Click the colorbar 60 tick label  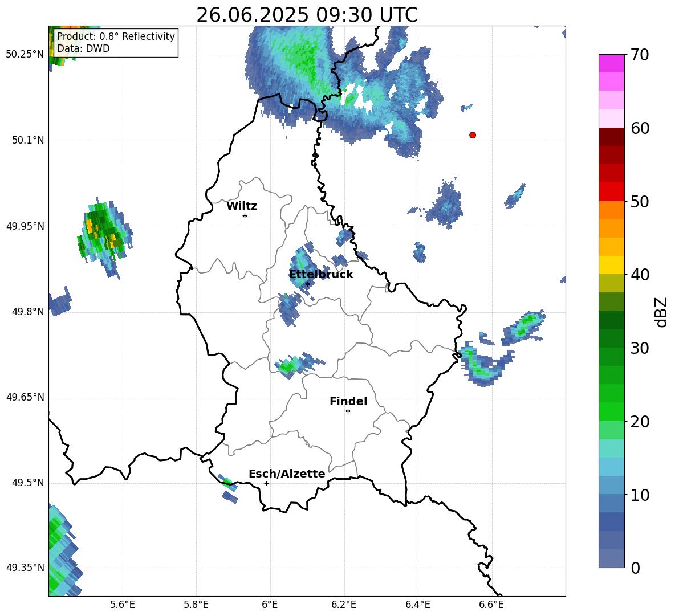coord(640,128)
